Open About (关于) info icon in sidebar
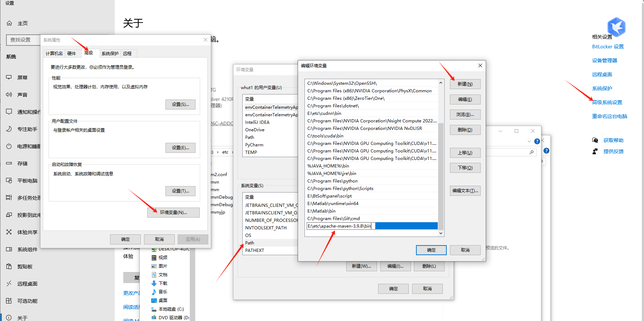644x321 pixels. click(x=9, y=318)
